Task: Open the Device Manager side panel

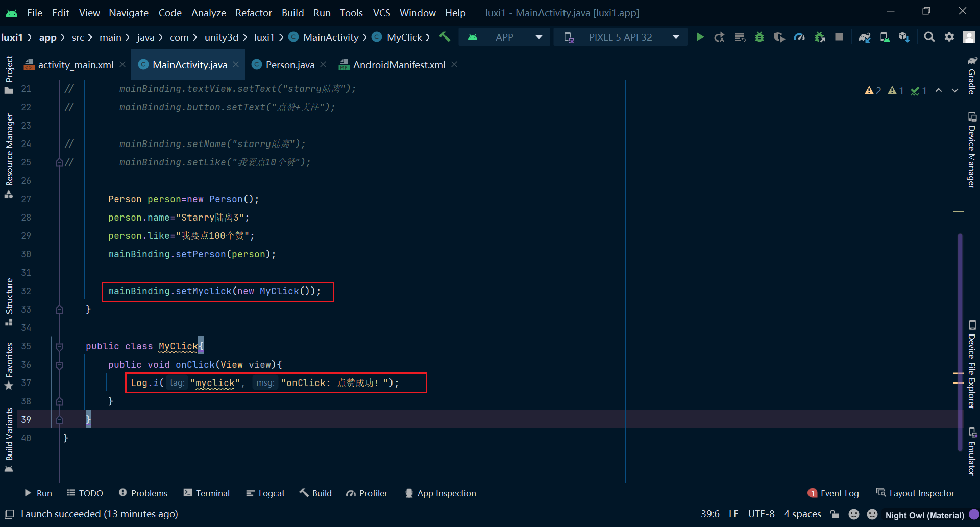Action: click(x=972, y=150)
